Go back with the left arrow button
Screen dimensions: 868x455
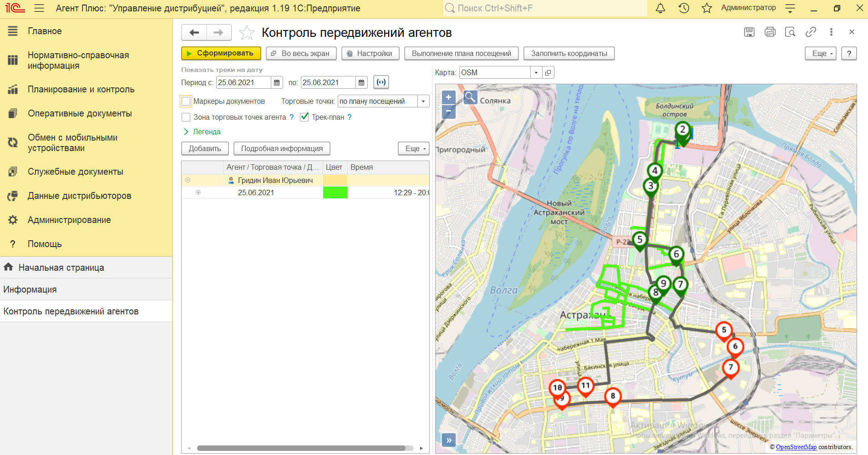coord(194,32)
